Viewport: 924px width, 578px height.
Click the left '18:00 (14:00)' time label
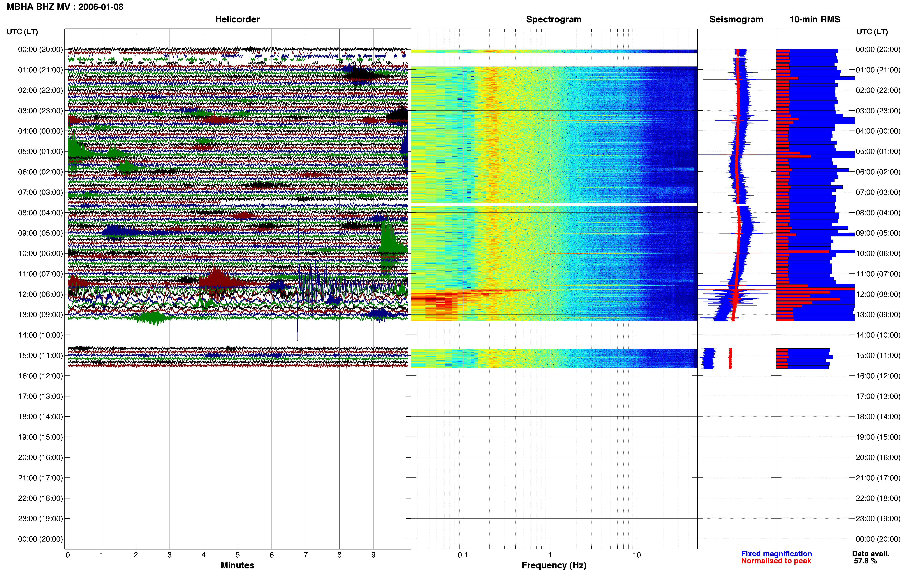(41, 417)
